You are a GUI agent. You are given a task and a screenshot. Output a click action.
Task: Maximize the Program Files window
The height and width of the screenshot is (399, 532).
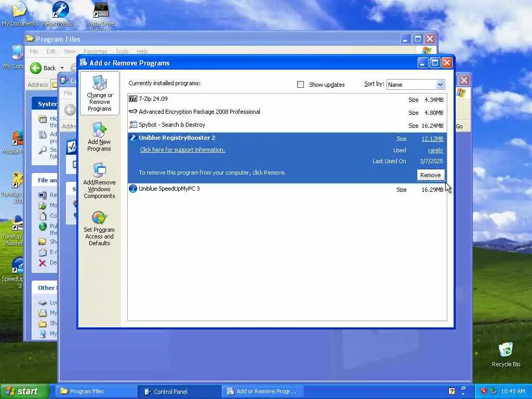click(418, 38)
